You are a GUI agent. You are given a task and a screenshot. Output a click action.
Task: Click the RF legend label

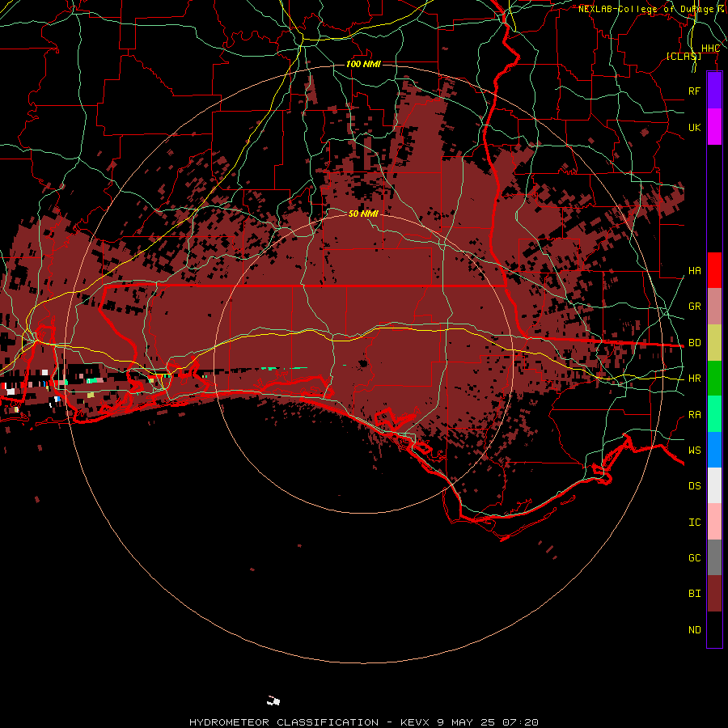pos(694,91)
